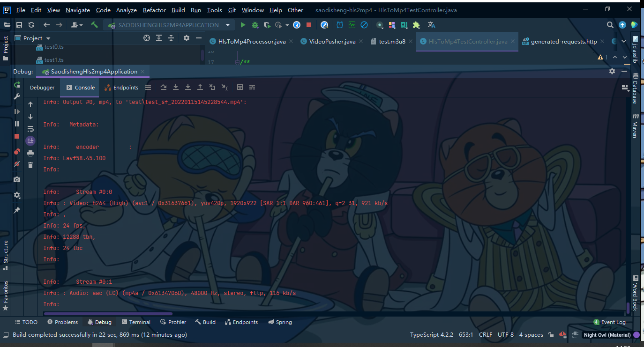Click the console vertical scrollbar thumb
Screen dimensions: 644x347
(628, 308)
